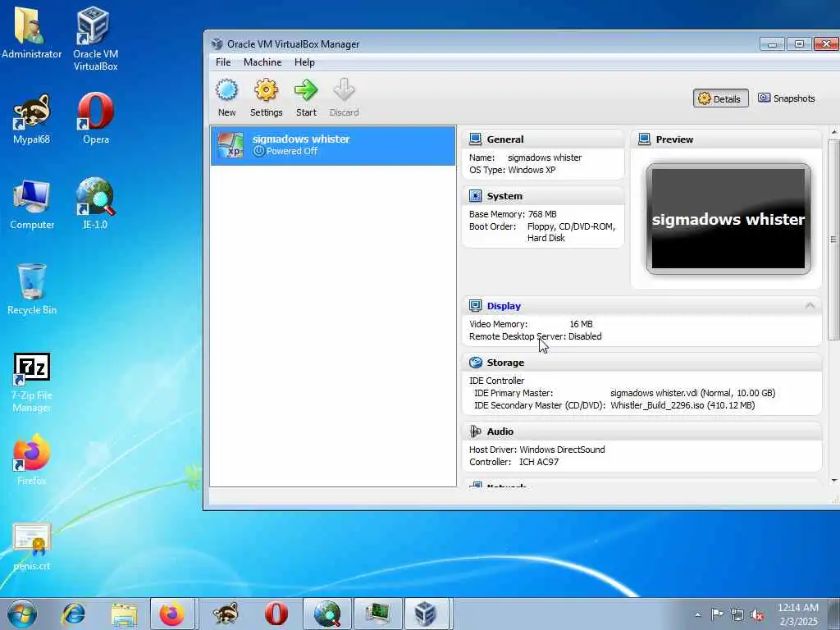Click VirtualBox cube icon in title bar
Screen dimensions: 840x630
click(x=217, y=44)
